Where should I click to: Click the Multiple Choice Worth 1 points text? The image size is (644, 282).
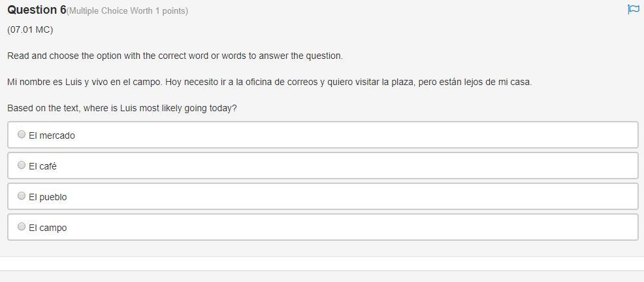tap(127, 11)
